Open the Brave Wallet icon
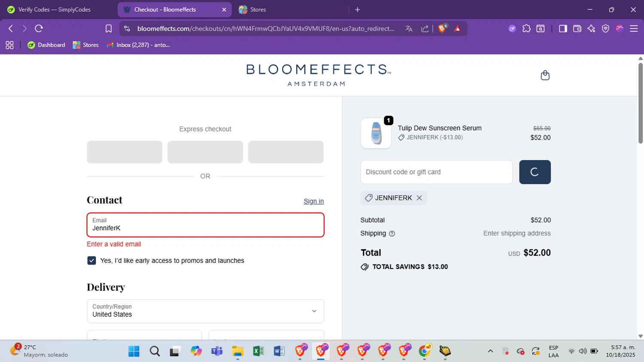644x362 pixels. [577, 28]
